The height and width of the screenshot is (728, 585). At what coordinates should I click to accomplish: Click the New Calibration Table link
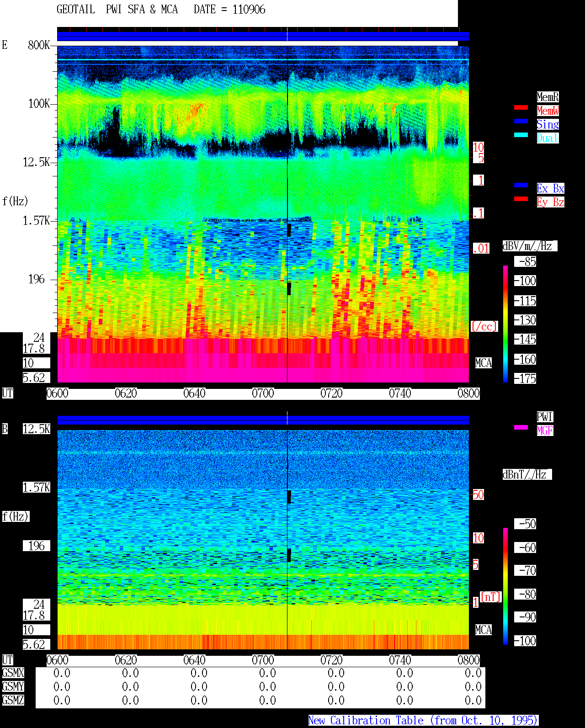(423, 721)
